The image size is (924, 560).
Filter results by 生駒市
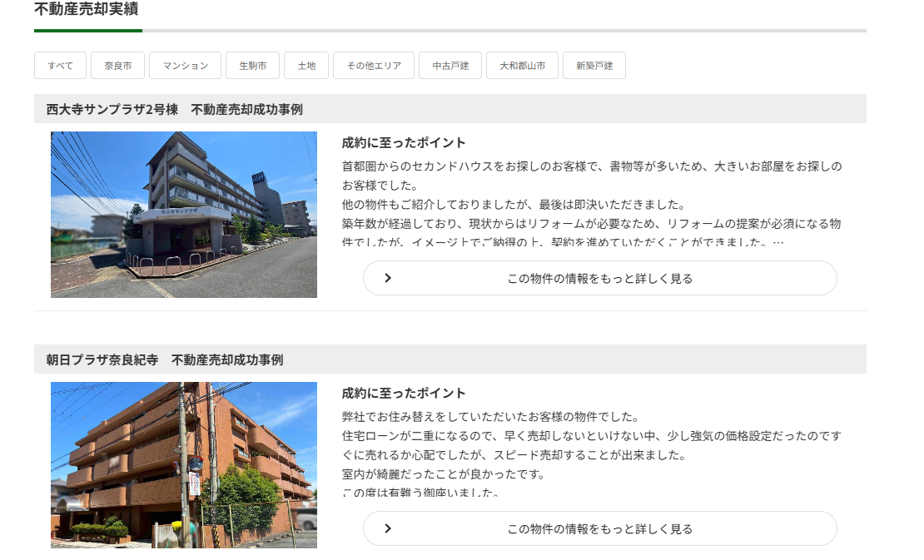252,66
